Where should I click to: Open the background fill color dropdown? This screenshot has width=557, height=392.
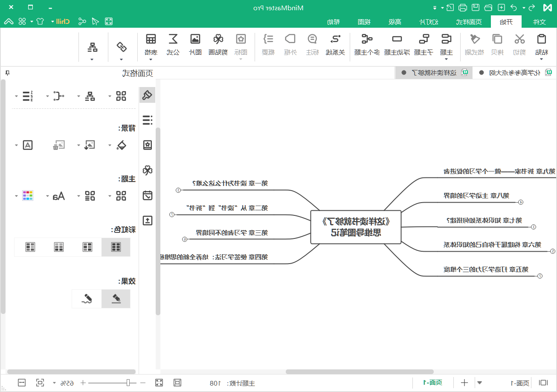click(x=110, y=145)
